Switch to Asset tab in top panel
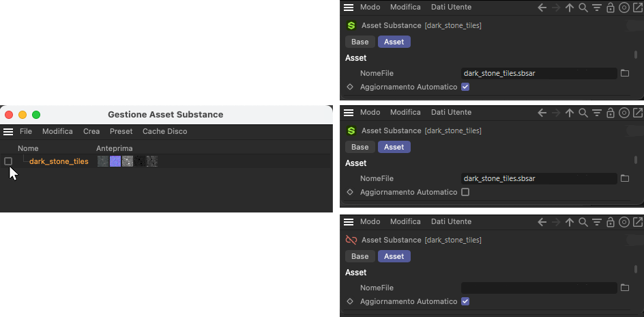Image resolution: width=644 pixels, height=317 pixels. tap(394, 42)
